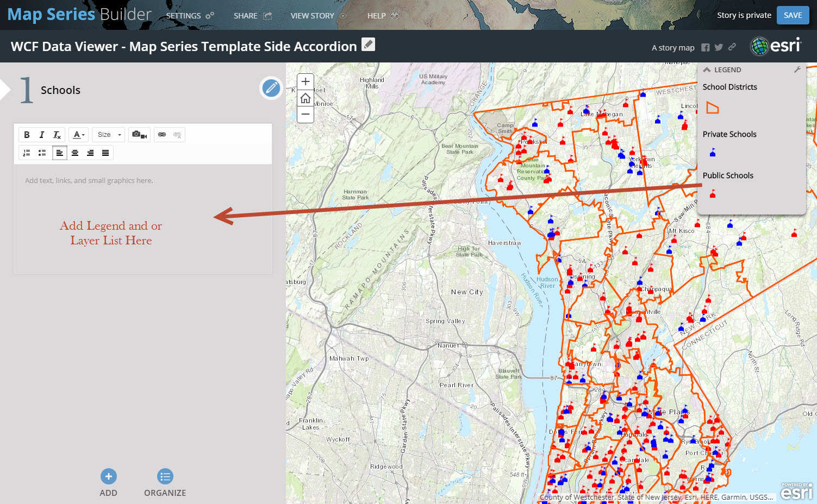Center align the text
The image size is (817, 504).
75,153
